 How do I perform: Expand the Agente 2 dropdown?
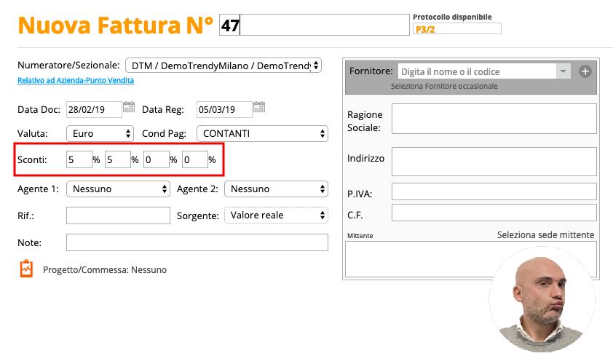[x=275, y=189]
